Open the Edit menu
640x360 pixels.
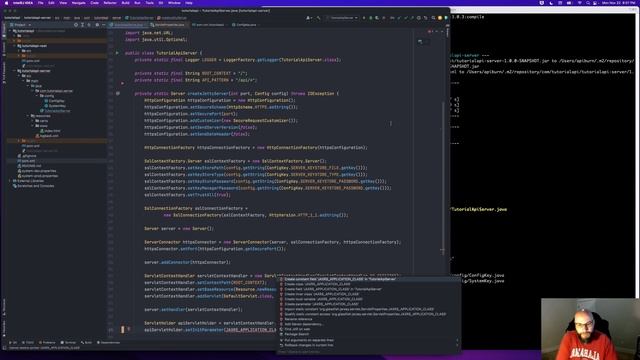[51, 3]
